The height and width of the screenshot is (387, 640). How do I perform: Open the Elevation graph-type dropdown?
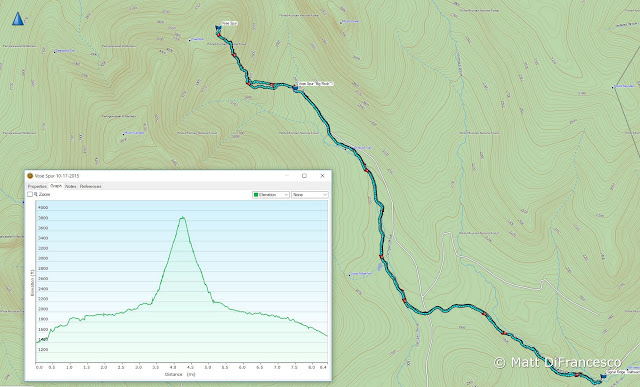[x=271, y=195]
